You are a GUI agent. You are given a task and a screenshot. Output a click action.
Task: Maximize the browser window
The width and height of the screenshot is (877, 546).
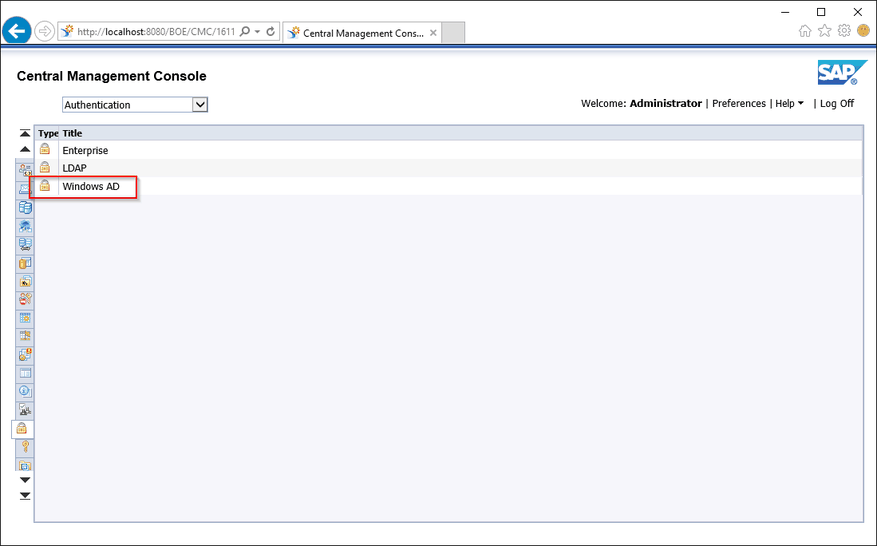821,12
